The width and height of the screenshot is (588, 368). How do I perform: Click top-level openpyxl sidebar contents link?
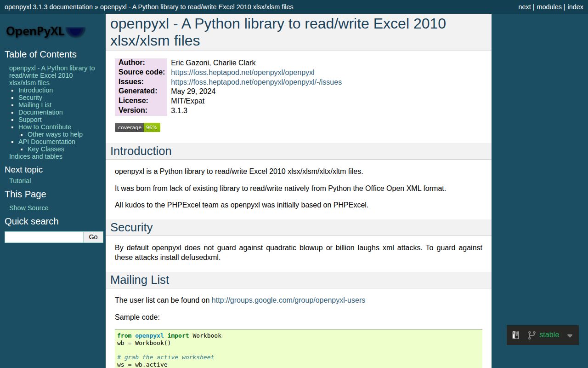tap(52, 75)
